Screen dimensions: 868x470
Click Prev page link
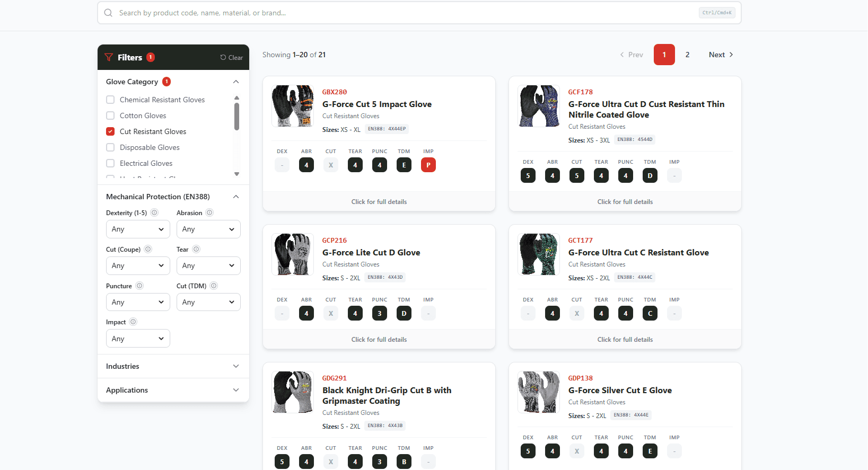pyautogui.click(x=632, y=55)
